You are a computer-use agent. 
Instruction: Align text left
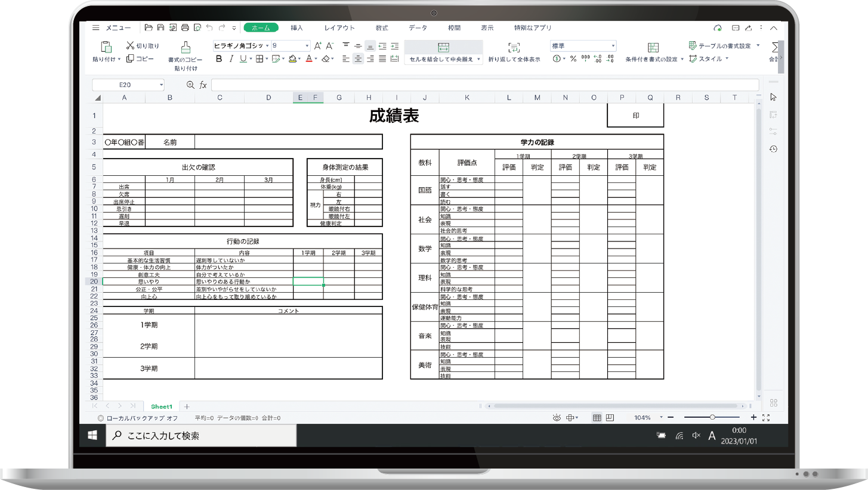pyautogui.click(x=346, y=59)
